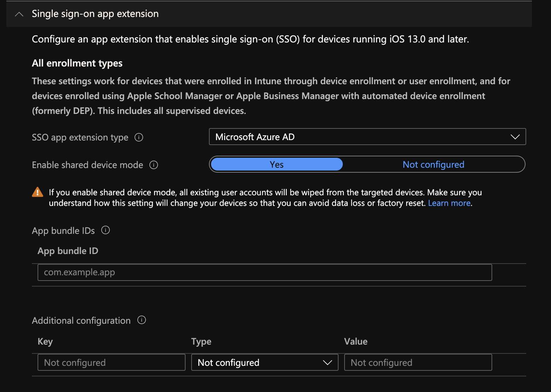The height and width of the screenshot is (392, 551).
Task: Focus the Value input field
Action: [418, 362]
